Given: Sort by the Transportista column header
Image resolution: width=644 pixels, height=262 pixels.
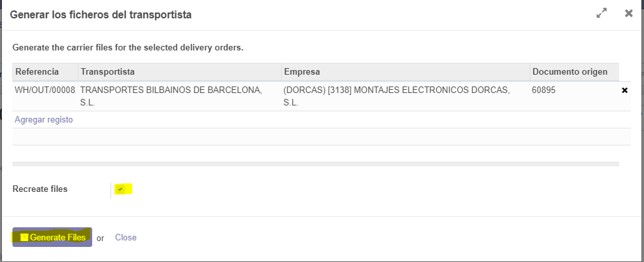Looking at the screenshot, I should pyautogui.click(x=107, y=71).
